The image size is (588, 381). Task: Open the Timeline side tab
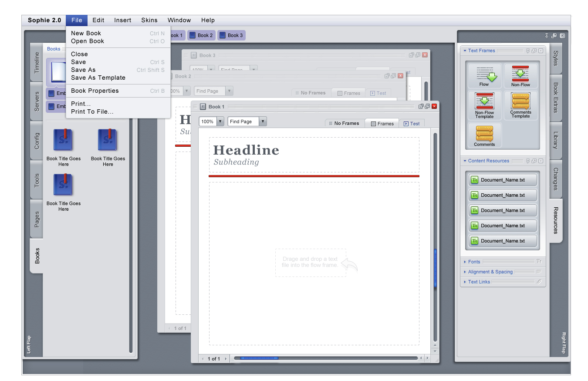pyautogui.click(x=37, y=62)
